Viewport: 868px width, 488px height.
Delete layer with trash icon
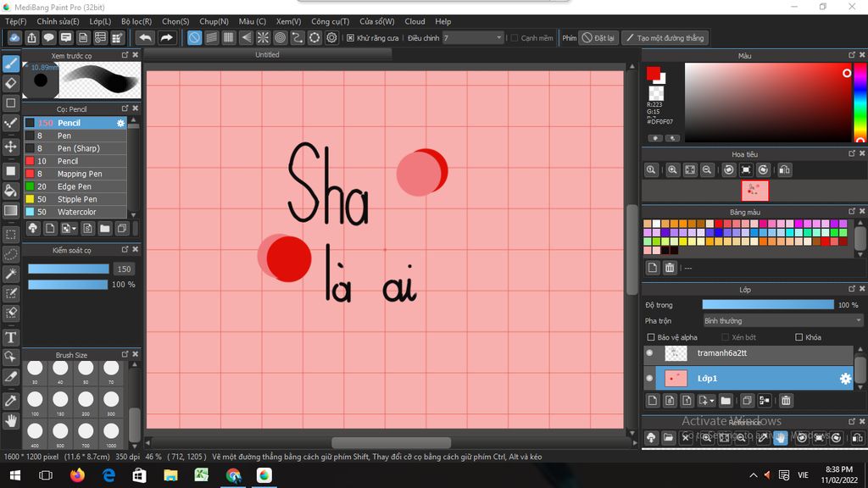click(x=786, y=401)
